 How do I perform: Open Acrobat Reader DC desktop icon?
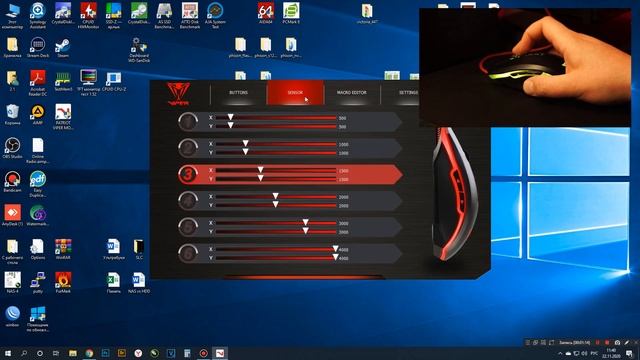[x=38, y=83]
